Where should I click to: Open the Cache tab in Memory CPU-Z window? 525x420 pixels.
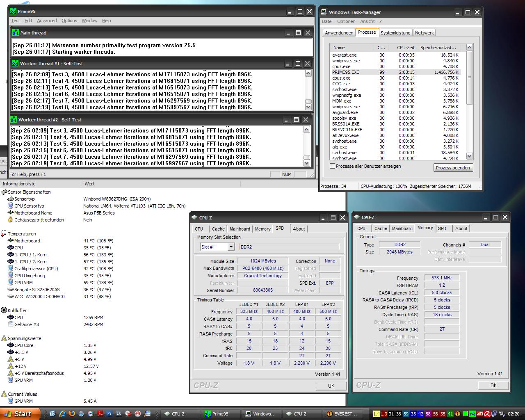(381, 228)
